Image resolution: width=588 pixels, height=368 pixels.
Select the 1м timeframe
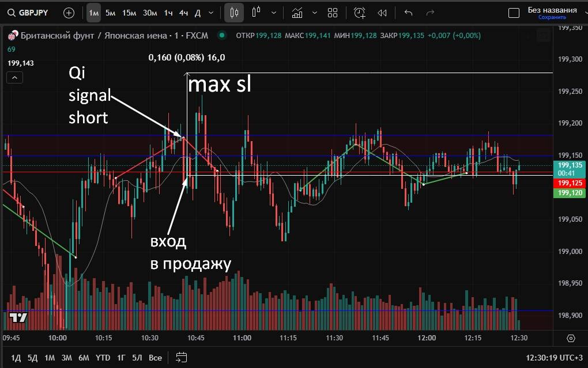[93, 13]
